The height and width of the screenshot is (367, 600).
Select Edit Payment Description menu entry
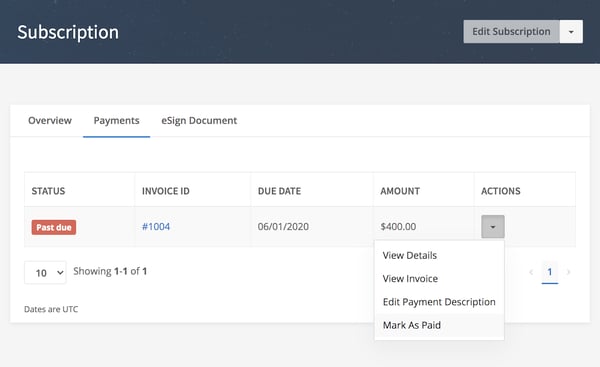pos(439,302)
